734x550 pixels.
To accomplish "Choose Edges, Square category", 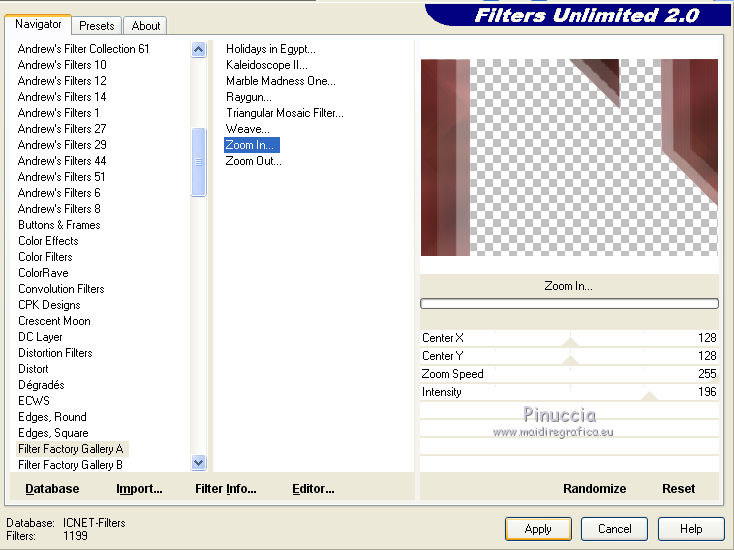I will (53, 433).
